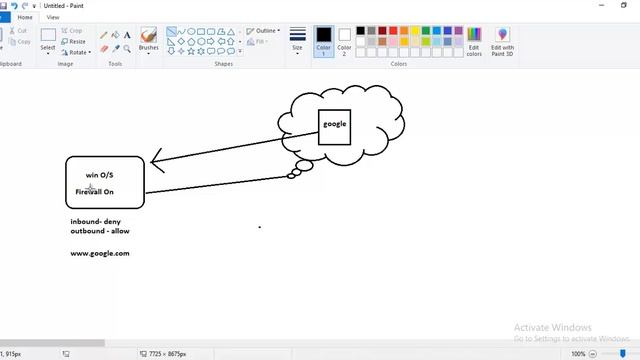Screen dimensions: 640x360
Task: Click the zoom slider handle
Action: [622, 353]
